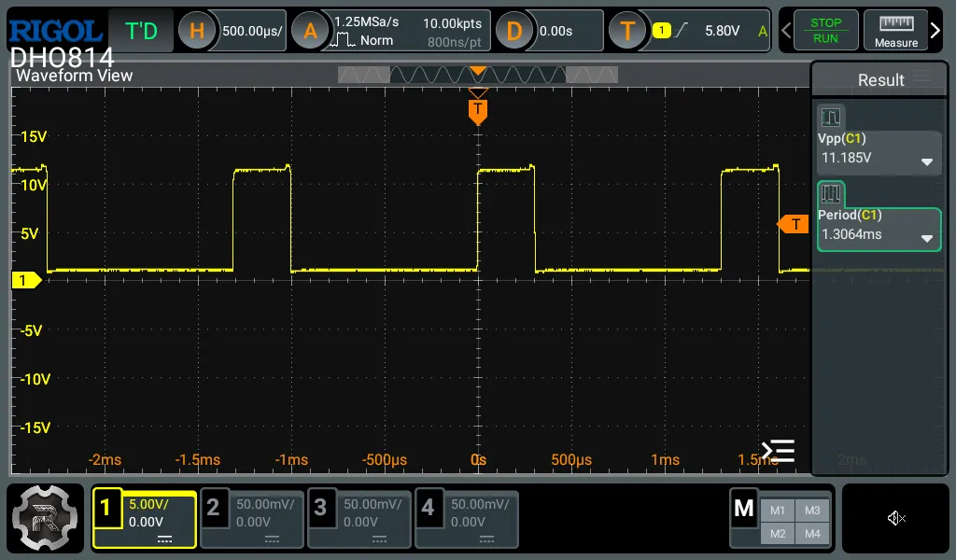The width and height of the screenshot is (956, 560).
Task: Open acquisition settings via A icon
Action: pos(309,30)
